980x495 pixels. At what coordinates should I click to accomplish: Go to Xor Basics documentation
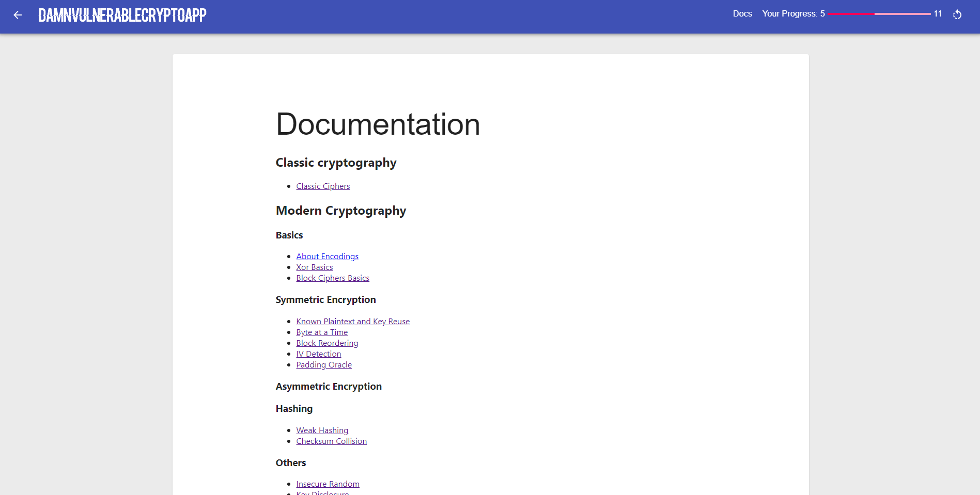(x=314, y=267)
